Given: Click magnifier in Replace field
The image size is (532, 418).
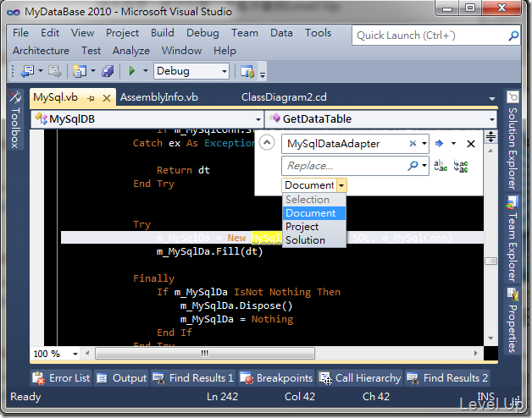Looking at the screenshot, I should coord(413,166).
